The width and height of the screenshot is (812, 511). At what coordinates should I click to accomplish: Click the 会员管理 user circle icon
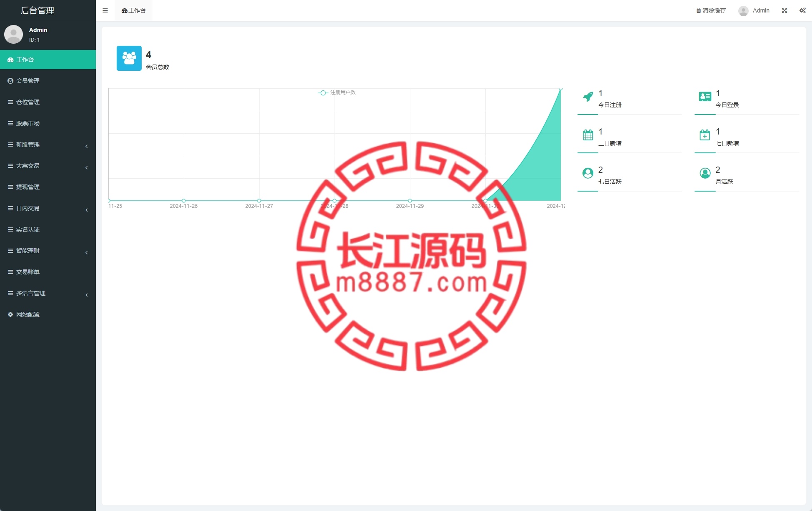click(x=10, y=81)
